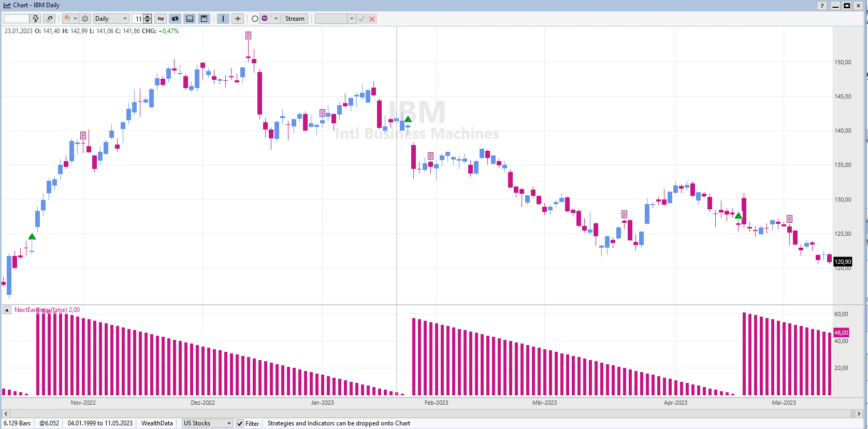
Task: Click the green triangle signal in late April
Action: pyautogui.click(x=739, y=216)
